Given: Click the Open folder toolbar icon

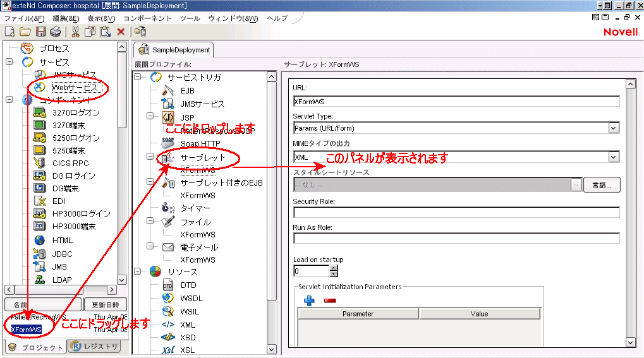Looking at the screenshot, I should tap(25, 32).
